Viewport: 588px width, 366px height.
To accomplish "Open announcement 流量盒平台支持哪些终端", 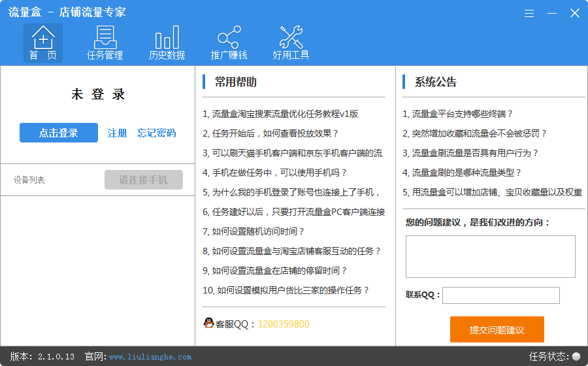I will pyautogui.click(x=458, y=114).
